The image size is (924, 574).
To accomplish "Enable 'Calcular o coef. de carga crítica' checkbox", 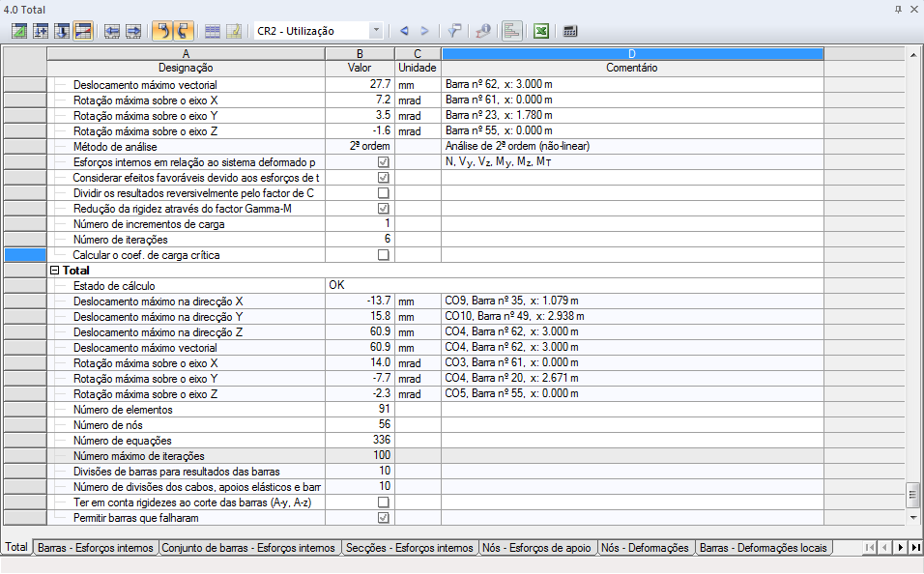I will [x=383, y=254].
